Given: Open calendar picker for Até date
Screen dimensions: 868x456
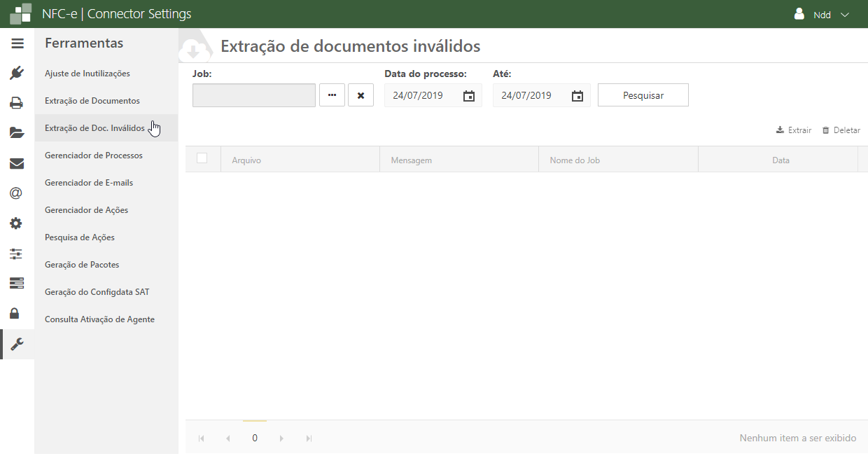Looking at the screenshot, I should tap(577, 96).
